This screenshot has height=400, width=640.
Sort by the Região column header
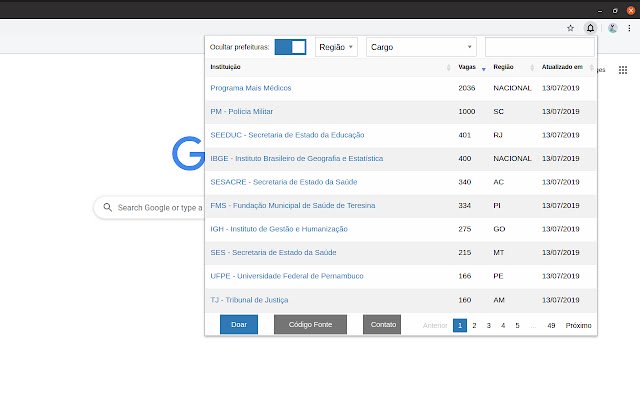(x=503, y=67)
